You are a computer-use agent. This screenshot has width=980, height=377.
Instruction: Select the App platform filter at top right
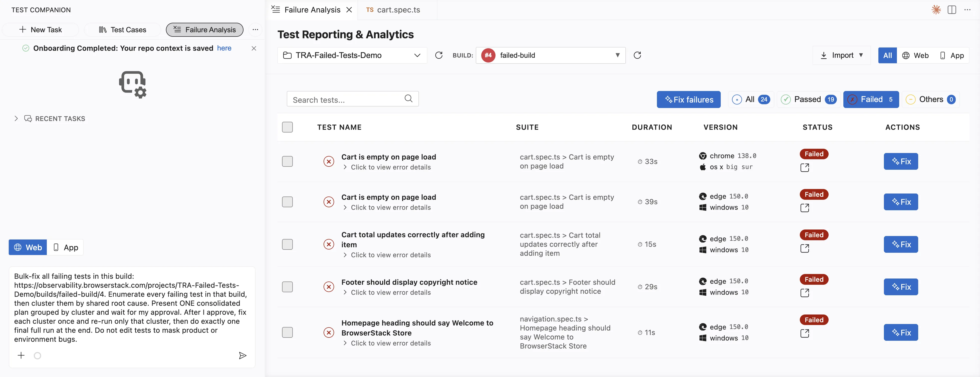(x=951, y=55)
